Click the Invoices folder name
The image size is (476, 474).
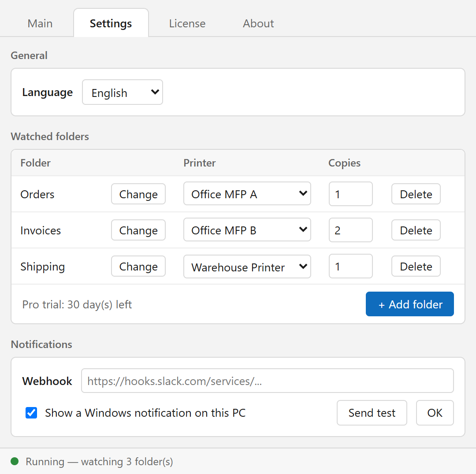(x=41, y=230)
